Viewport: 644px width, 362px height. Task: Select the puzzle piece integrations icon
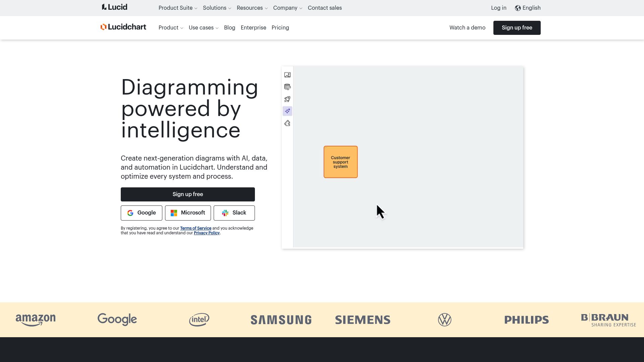(287, 123)
